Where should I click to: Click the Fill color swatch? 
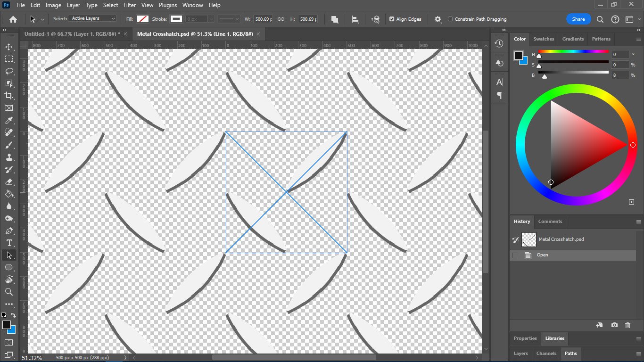click(x=143, y=19)
